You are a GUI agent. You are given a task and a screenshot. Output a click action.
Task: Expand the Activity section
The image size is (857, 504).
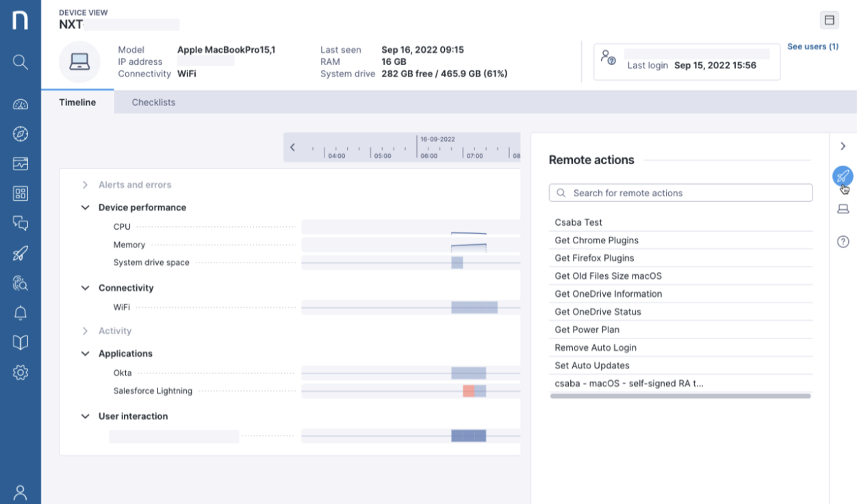point(85,331)
